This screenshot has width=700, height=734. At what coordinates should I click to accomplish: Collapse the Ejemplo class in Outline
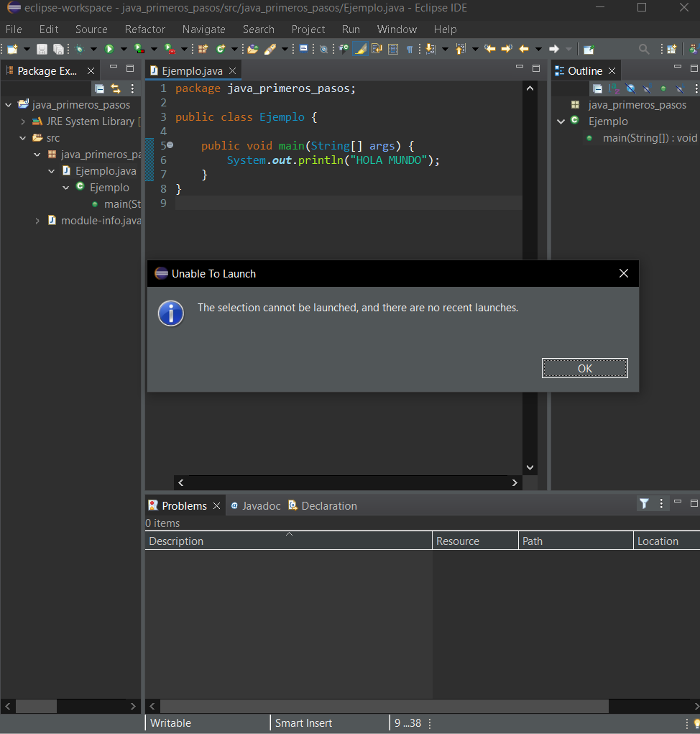561,121
